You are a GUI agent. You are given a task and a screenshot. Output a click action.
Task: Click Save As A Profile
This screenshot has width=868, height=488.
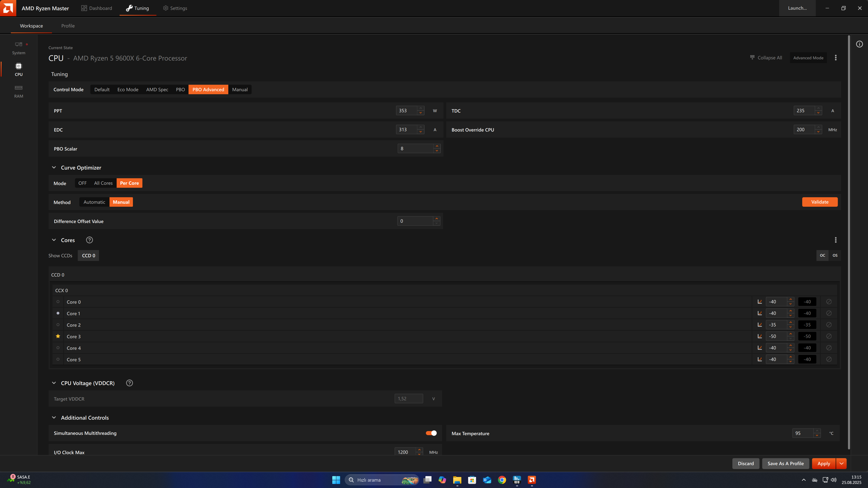(x=785, y=464)
